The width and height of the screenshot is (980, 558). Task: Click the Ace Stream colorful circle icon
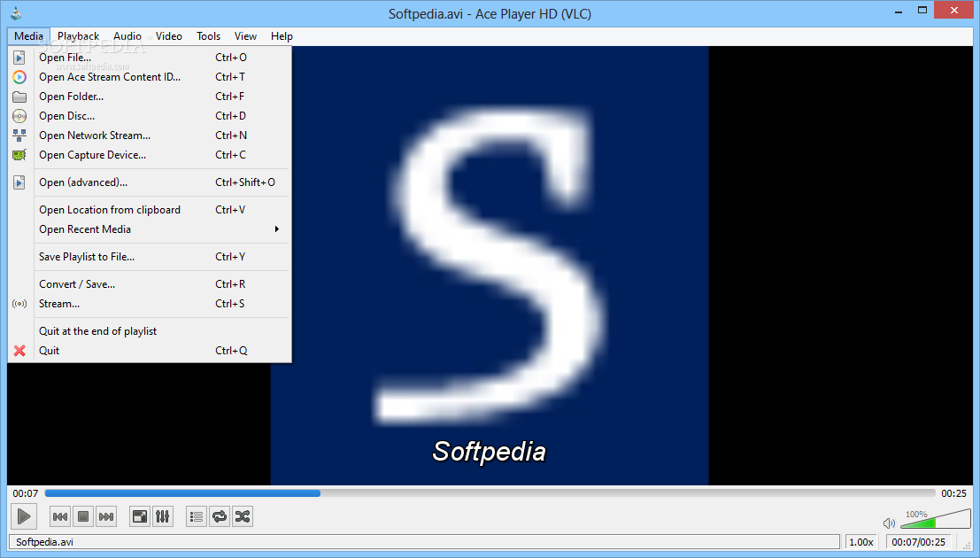point(19,77)
